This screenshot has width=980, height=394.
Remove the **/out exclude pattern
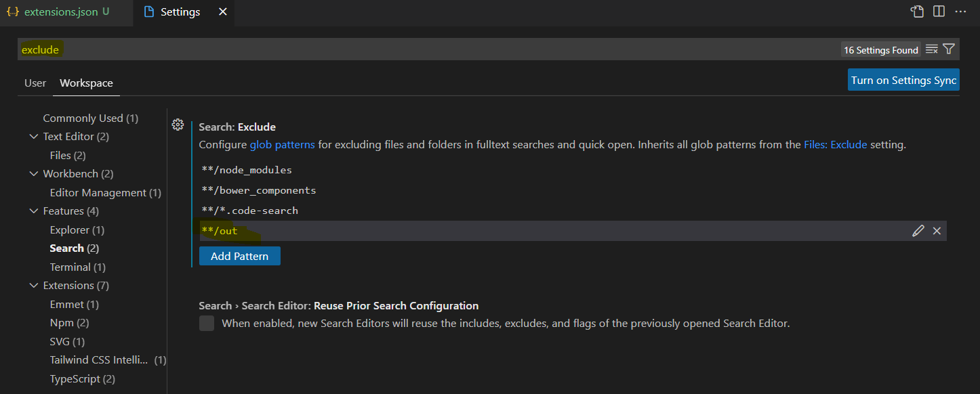point(937,231)
